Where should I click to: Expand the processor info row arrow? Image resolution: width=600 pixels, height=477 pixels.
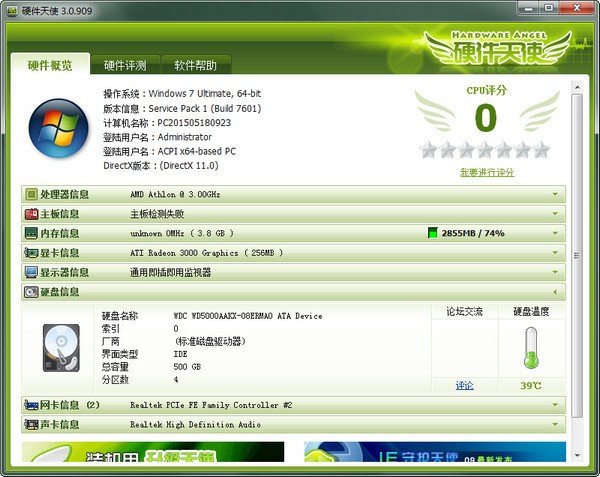click(x=555, y=194)
